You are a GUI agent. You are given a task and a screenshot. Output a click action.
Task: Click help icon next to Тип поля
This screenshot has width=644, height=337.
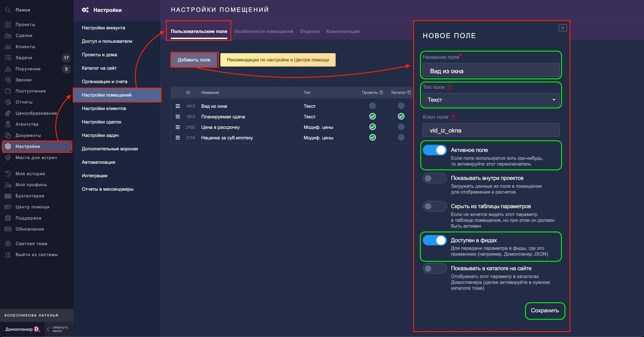[x=449, y=88]
